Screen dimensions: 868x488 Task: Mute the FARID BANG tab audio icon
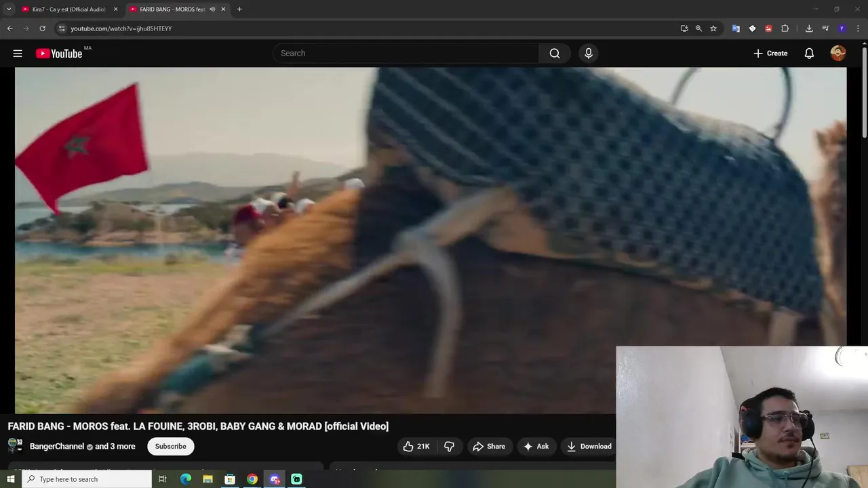212,9
